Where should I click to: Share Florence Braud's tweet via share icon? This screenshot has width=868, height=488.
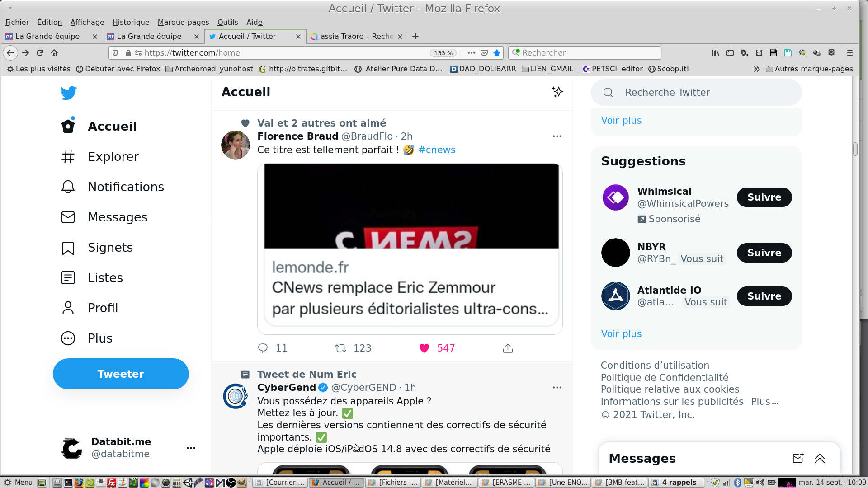click(508, 348)
